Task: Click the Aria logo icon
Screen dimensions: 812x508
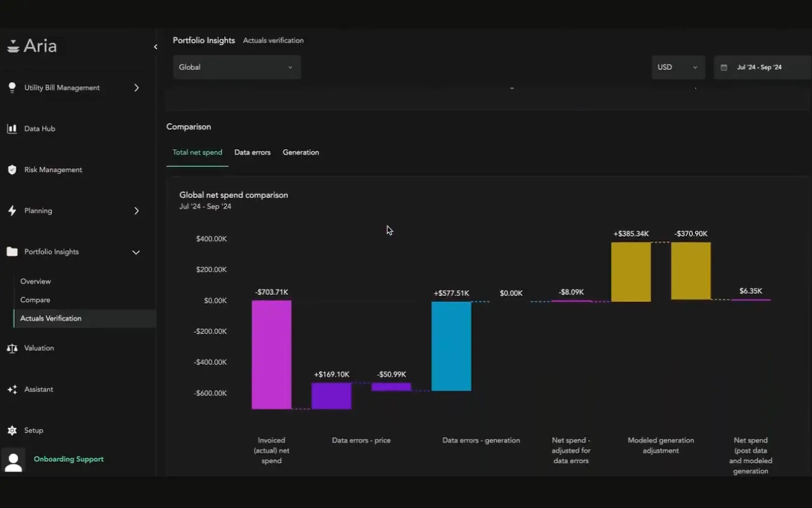Action: point(12,46)
